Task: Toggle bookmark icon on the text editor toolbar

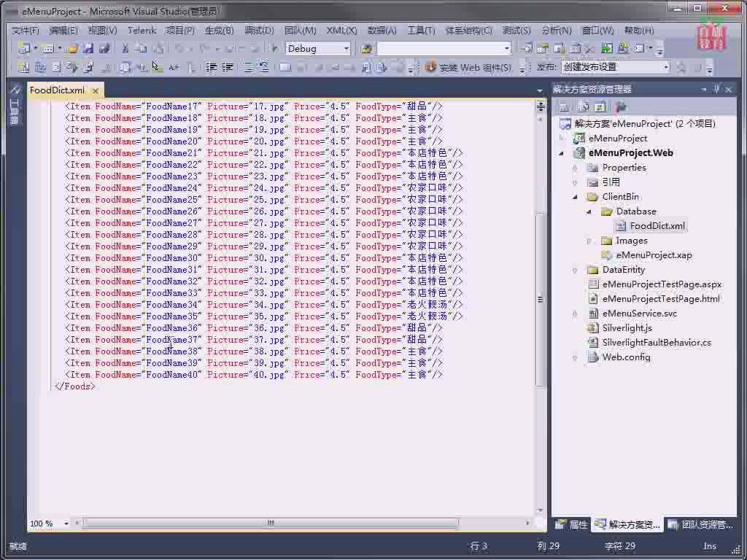Action: point(285,67)
